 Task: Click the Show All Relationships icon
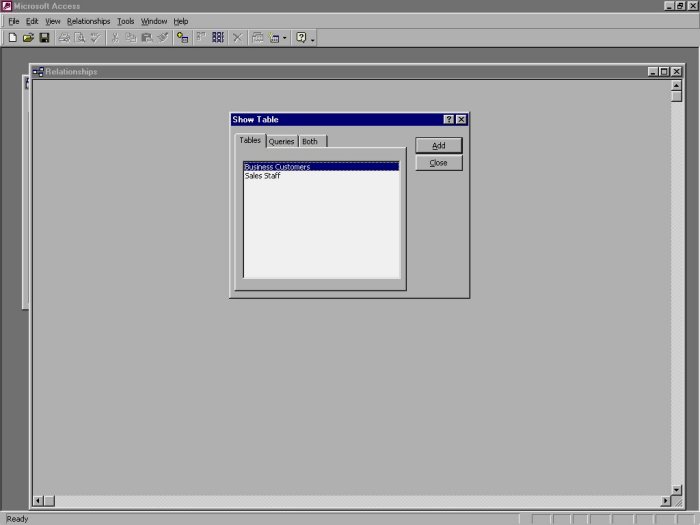tap(218, 38)
